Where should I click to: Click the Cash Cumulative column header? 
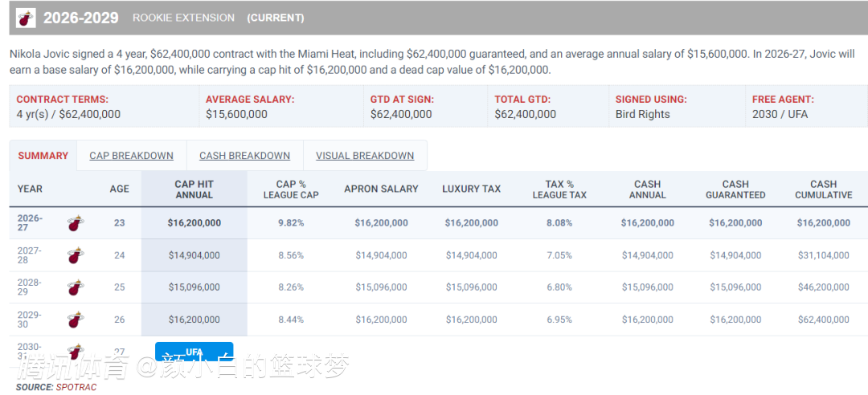pyautogui.click(x=823, y=189)
